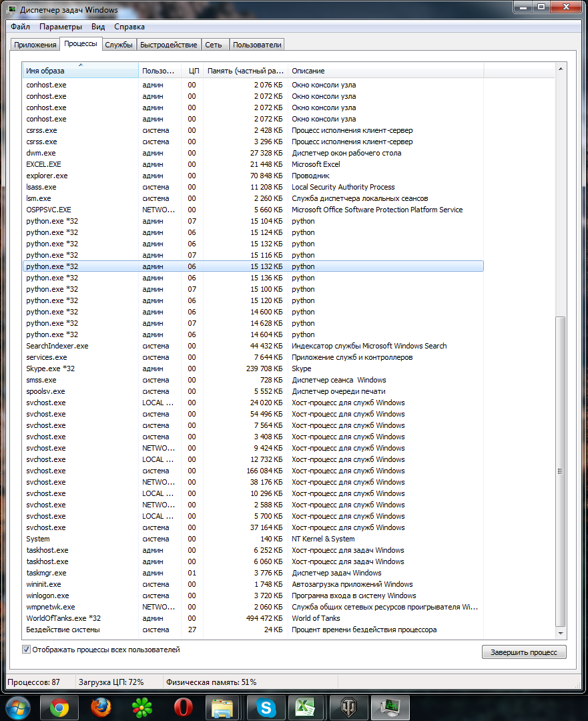588x721 pixels.
Task: Click Task Manager icon in the taskbar
Action: tap(390, 708)
